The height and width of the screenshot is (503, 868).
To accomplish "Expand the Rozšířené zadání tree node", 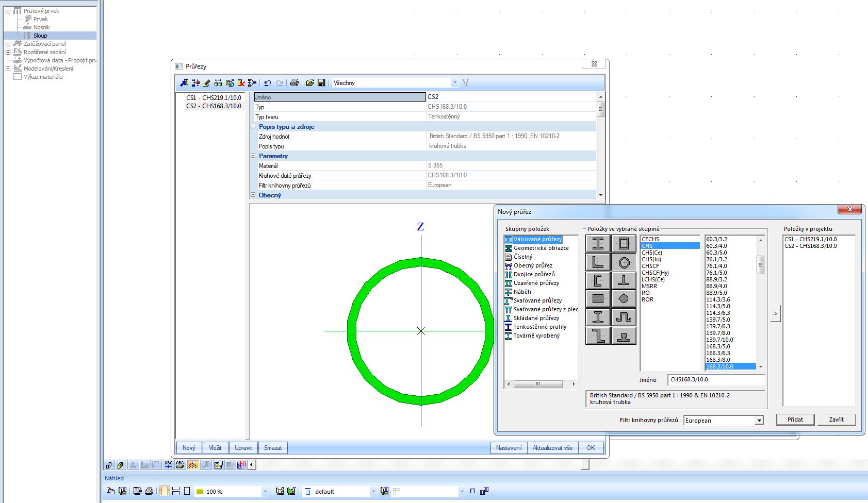I will [x=8, y=52].
